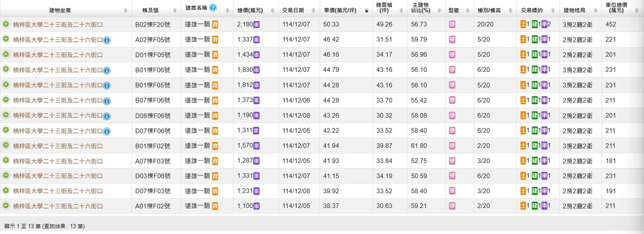Open the address link on the D08棟F06號 row
The width and height of the screenshot is (644, 234).
pos(58,116)
